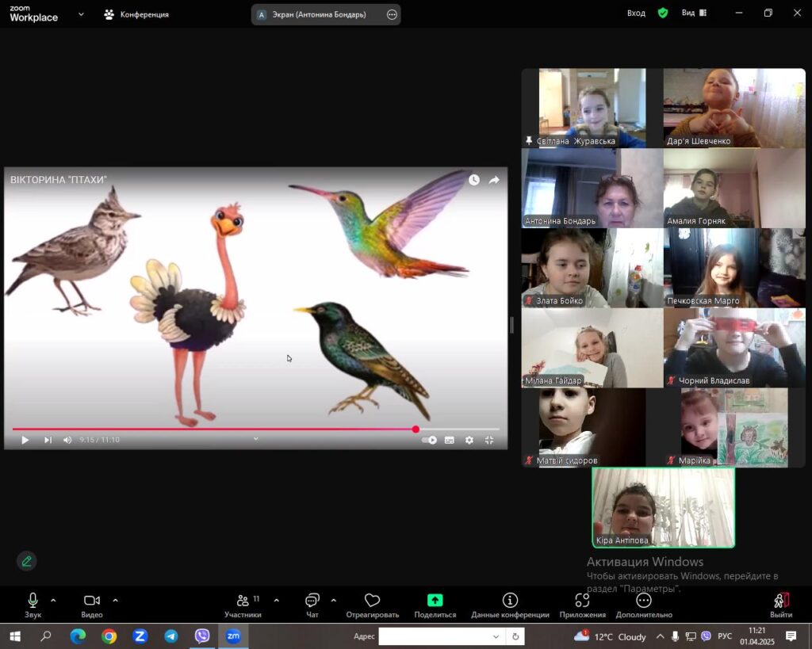Open the green shield encryption info icon
Viewport: 812px width, 649px height.
tap(663, 13)
